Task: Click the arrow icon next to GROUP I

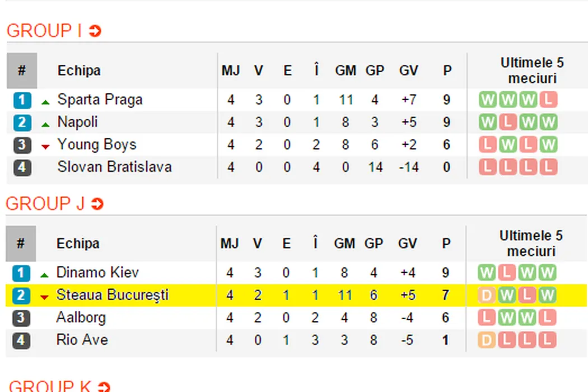Action: tap(95, 31)
